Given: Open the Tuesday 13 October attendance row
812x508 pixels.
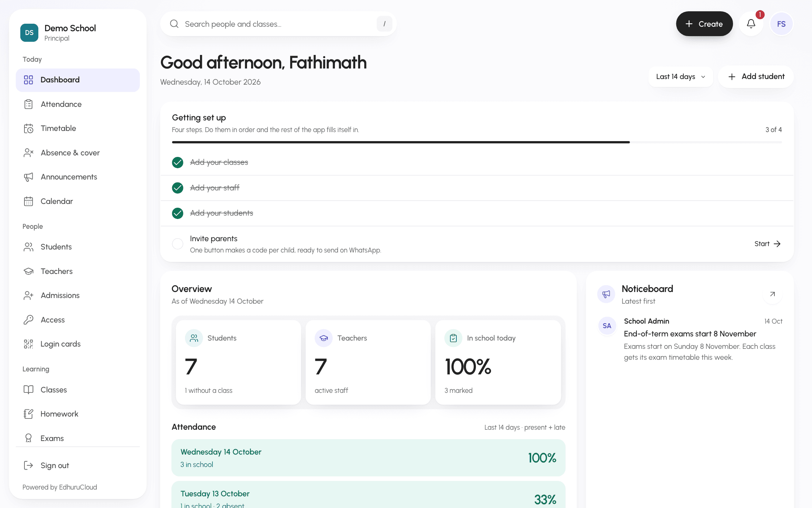Looking at the screenshot, I should pos(368,495).
